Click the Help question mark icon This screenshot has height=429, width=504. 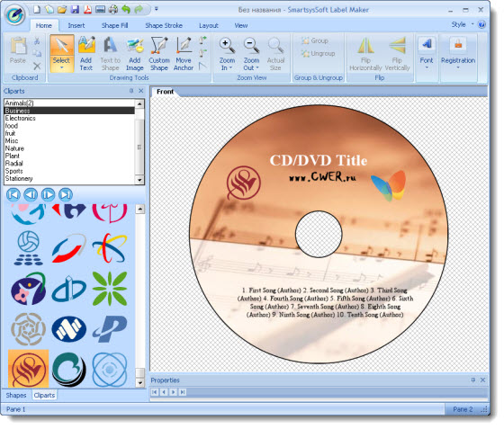tap(481, 24)
